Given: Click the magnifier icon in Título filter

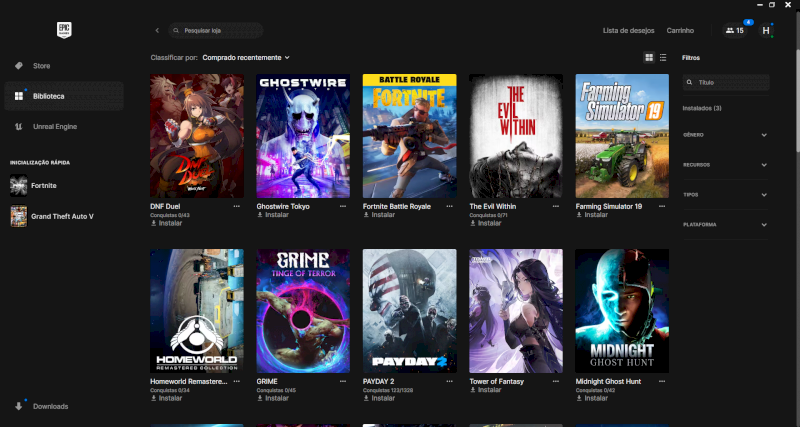Looking at the screenshot, I should coord(690,82).
